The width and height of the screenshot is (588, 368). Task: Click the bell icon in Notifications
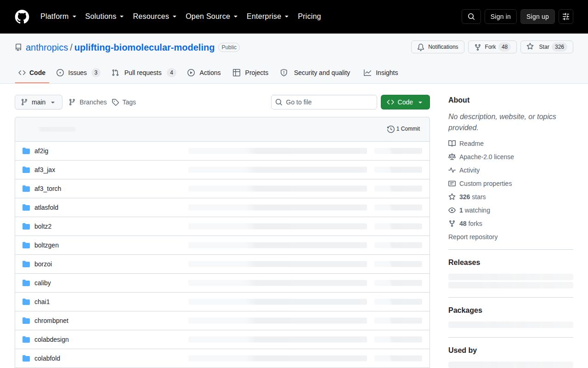click(x=421, y=47)
